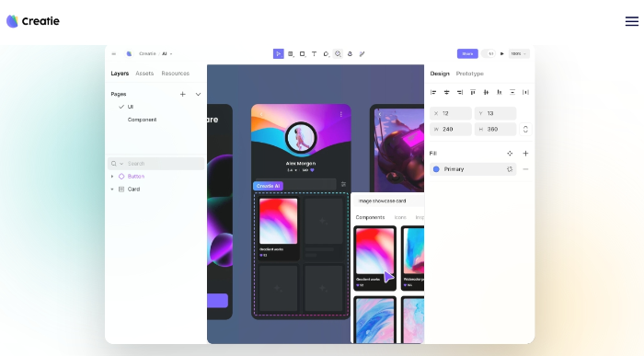Start the prototype preview play button
The height and width of the screenshot is (356, 644).
(x=502, y=53)
